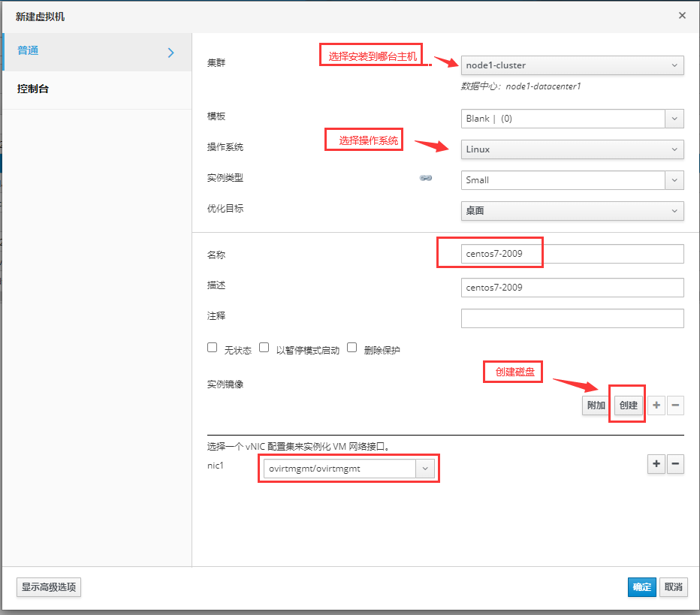Enable the 无状态 checkbox
The width and height of the screenshot is (700, 615).
[x=212, y=347]
